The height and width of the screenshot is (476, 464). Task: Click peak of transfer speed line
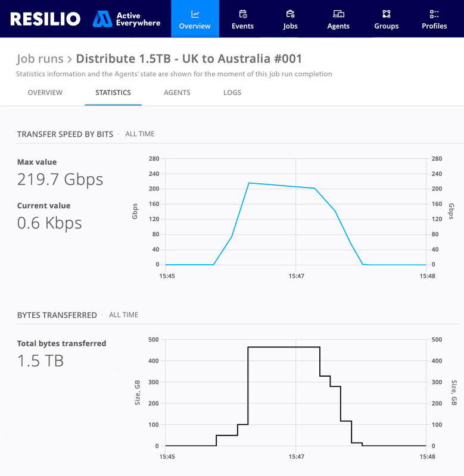coord(249,183)
